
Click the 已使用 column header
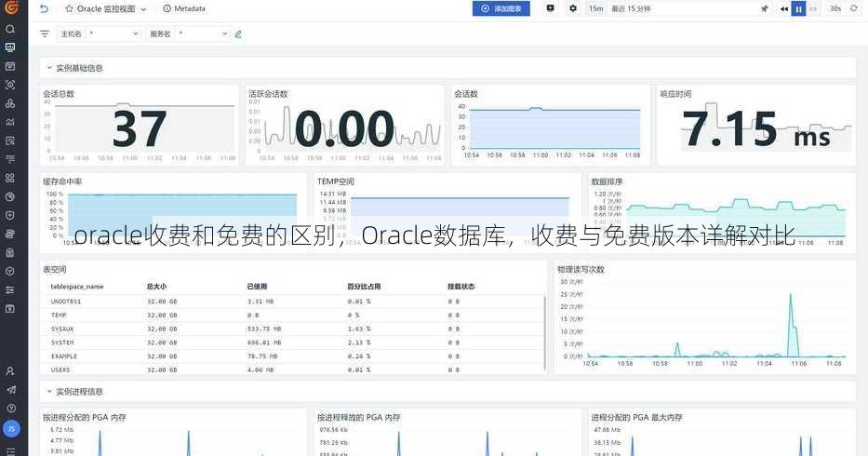pos(258,287)
